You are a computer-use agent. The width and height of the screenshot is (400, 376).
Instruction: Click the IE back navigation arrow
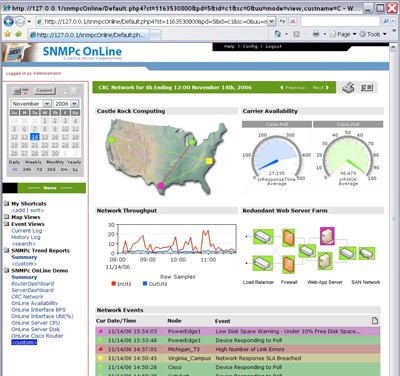[x=8, y=22]
